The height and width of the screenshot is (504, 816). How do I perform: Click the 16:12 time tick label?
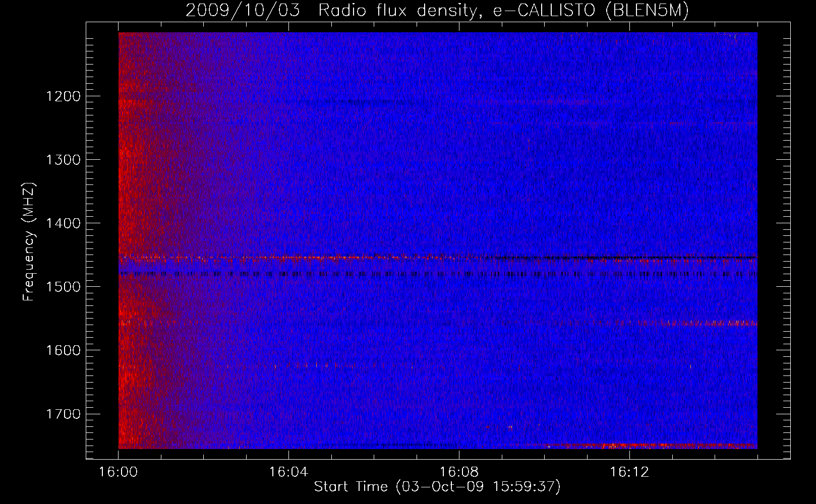point(629,472)
